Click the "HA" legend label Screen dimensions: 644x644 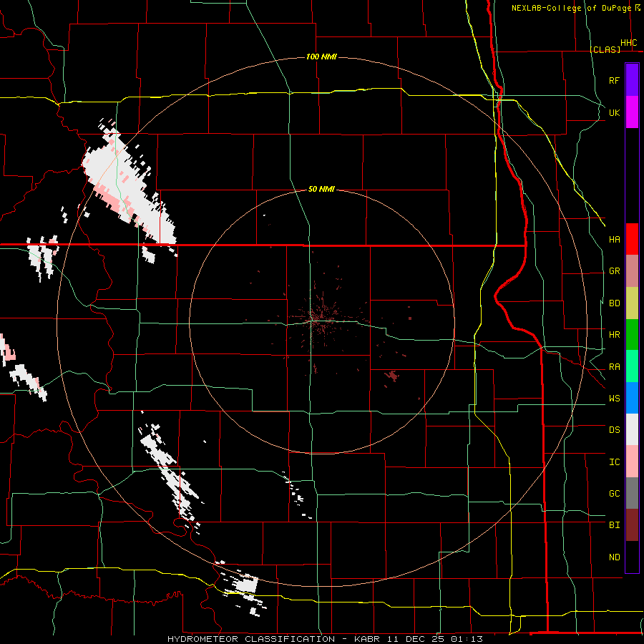[x=614, y=239]
